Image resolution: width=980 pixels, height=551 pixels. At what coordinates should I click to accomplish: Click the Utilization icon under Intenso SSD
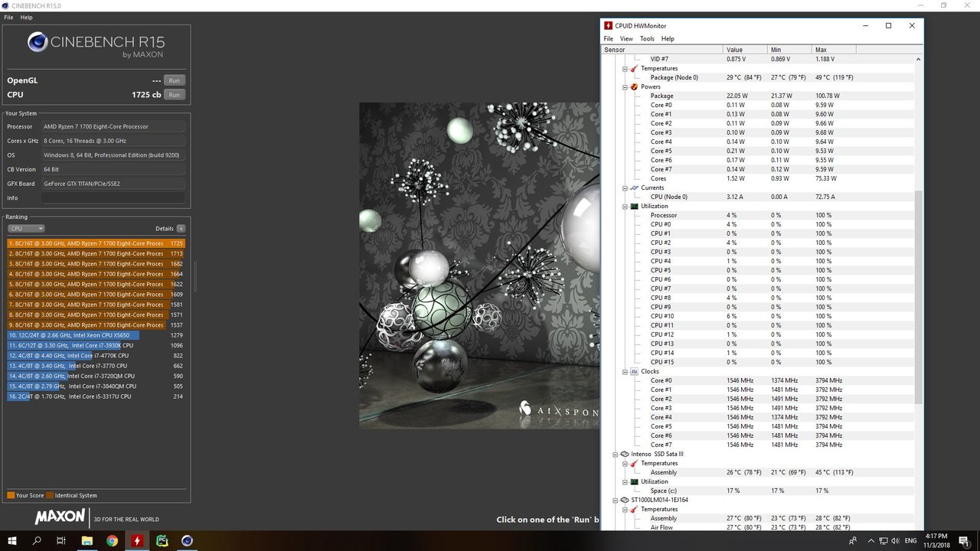(x=634, y=481)
